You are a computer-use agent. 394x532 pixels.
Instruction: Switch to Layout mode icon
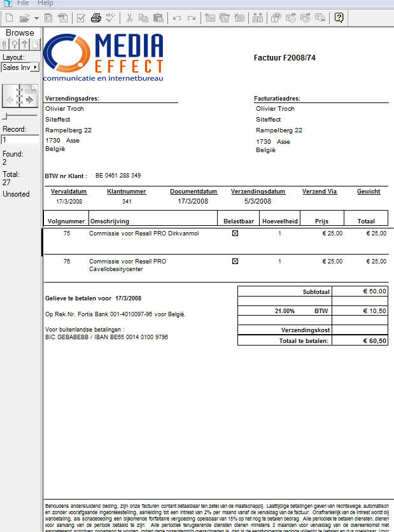(25, 45)
